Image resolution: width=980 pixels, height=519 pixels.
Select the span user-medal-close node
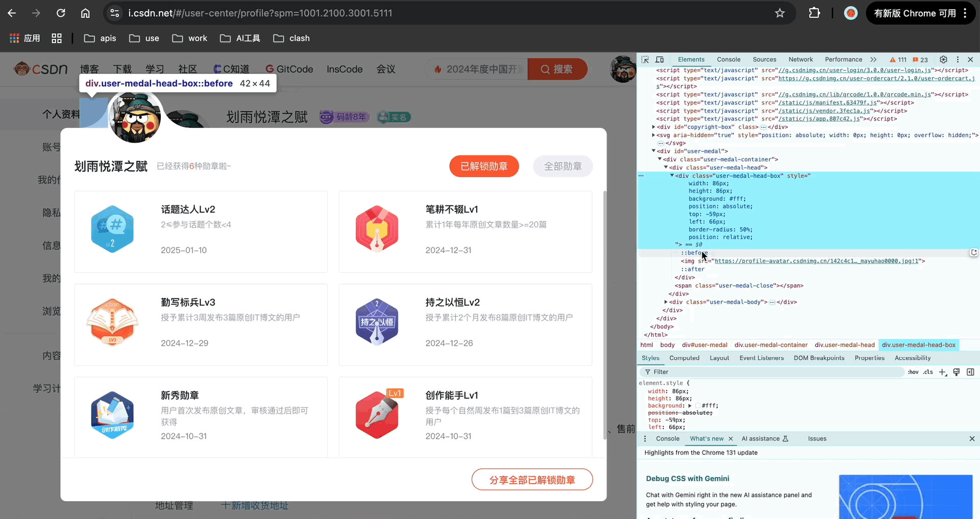739,286
